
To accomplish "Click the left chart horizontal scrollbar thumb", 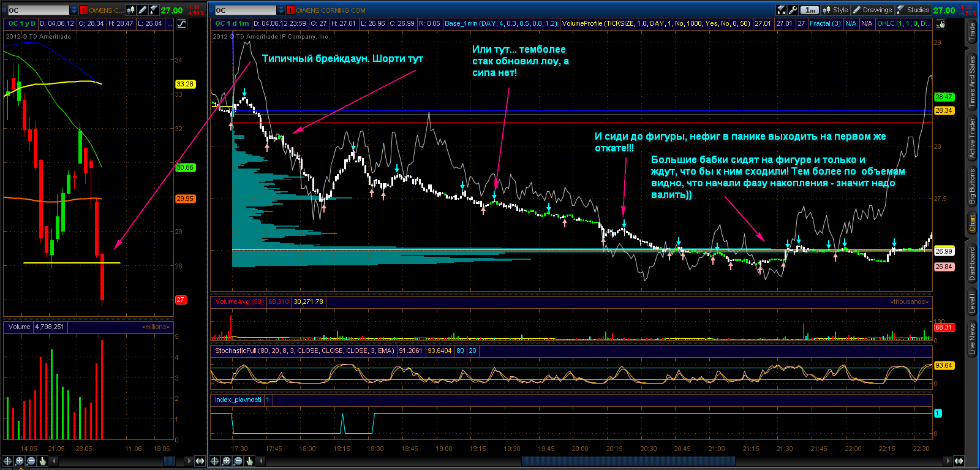I will (170, 461).
